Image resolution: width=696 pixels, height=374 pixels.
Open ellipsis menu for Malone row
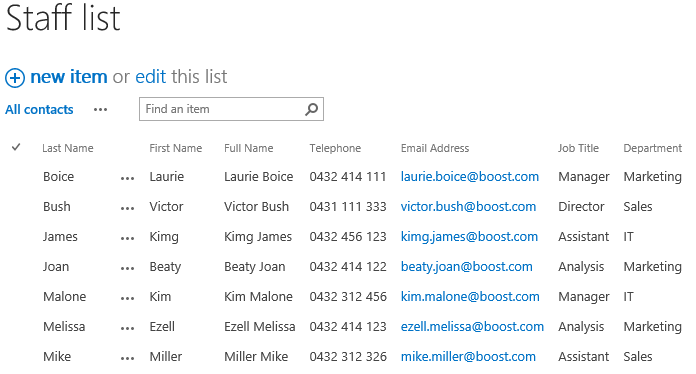127,299
